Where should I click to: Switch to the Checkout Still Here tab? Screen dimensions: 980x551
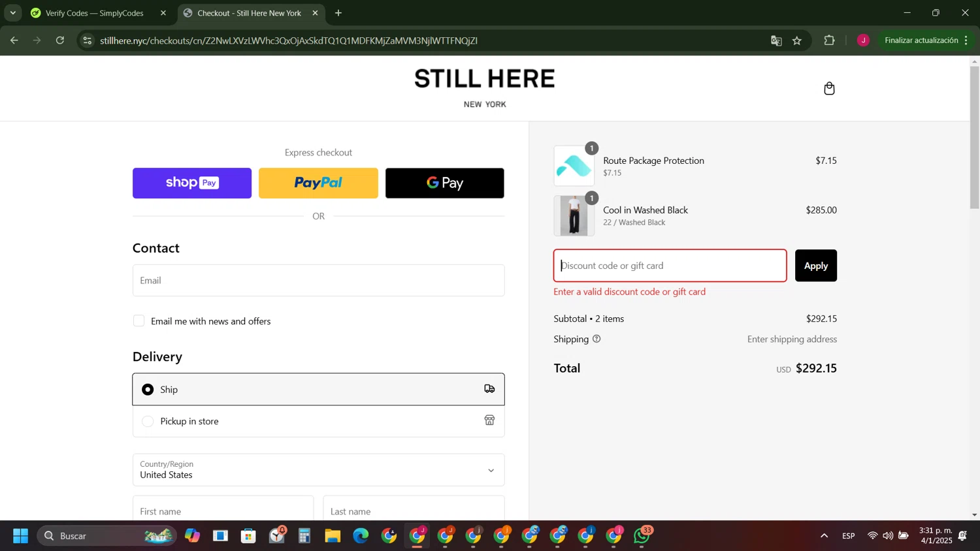click(x=251, y=13)
